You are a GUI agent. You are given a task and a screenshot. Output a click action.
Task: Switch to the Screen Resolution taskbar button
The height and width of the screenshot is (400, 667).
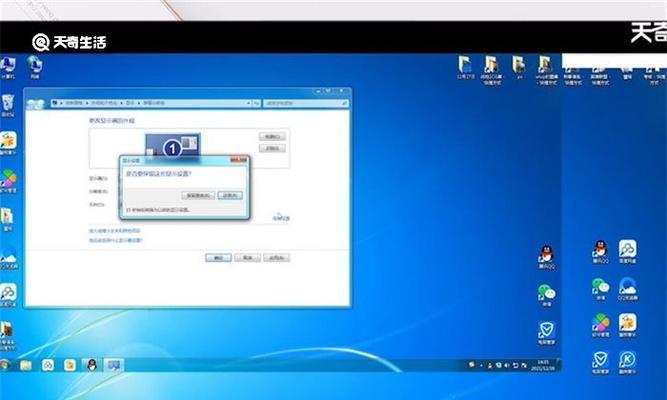(x=113, y=365)
